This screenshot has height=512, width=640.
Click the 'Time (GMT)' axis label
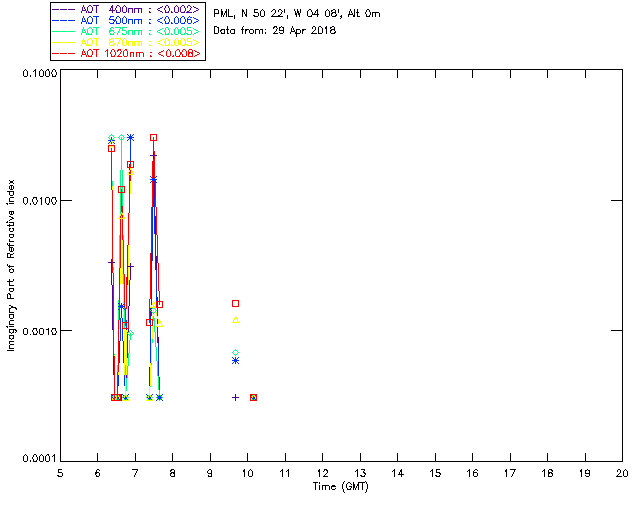coord(340,487)
